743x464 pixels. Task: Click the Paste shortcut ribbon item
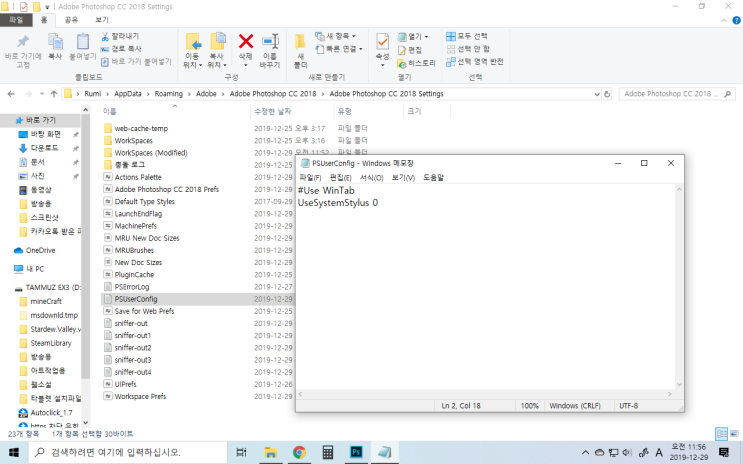click(x=136, y=62)
